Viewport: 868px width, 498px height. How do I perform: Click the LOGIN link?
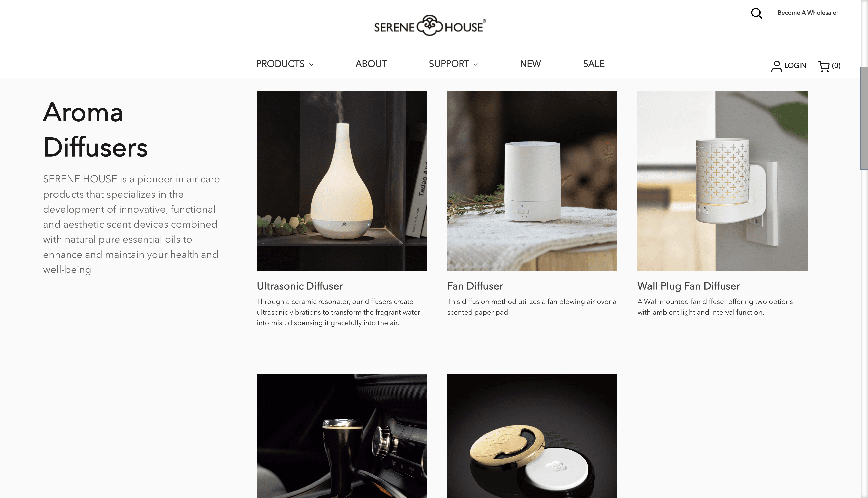[795, 65]
